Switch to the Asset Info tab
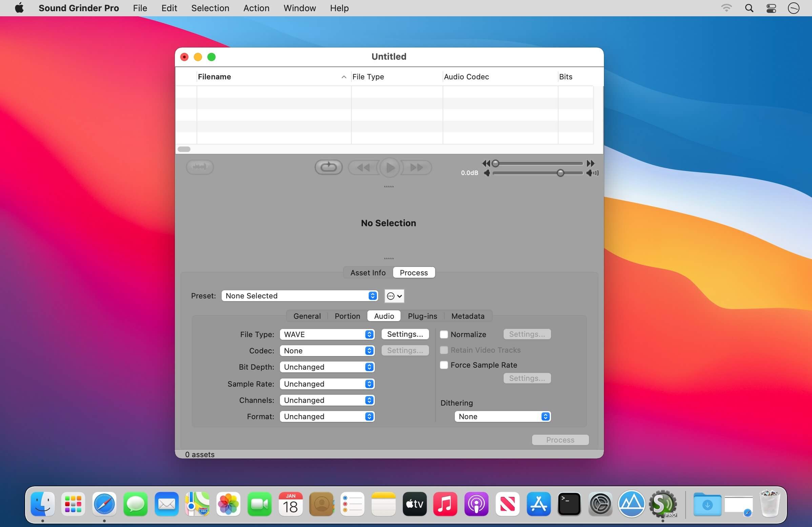The width and height of the screenshot is (812, 527). point(368,273)
